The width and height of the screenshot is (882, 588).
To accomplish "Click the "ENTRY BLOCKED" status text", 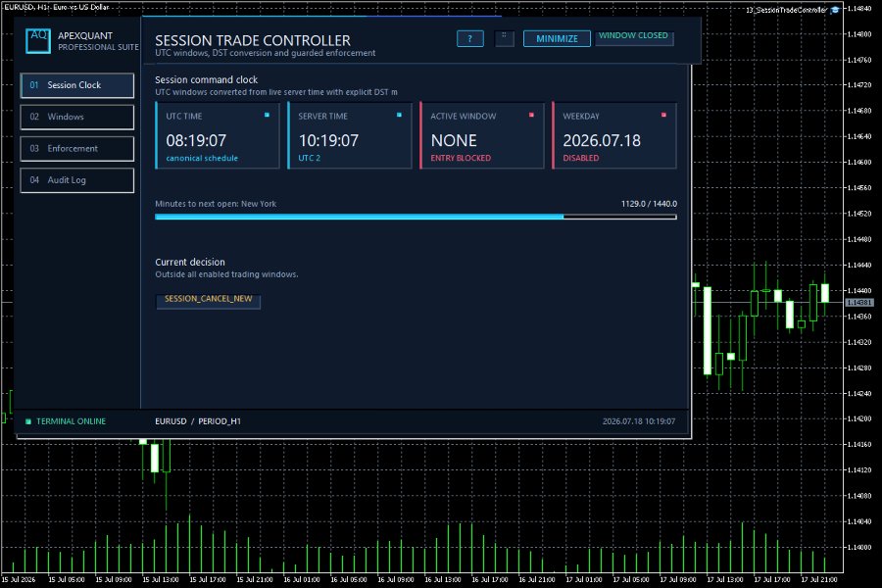I will 461,158.
